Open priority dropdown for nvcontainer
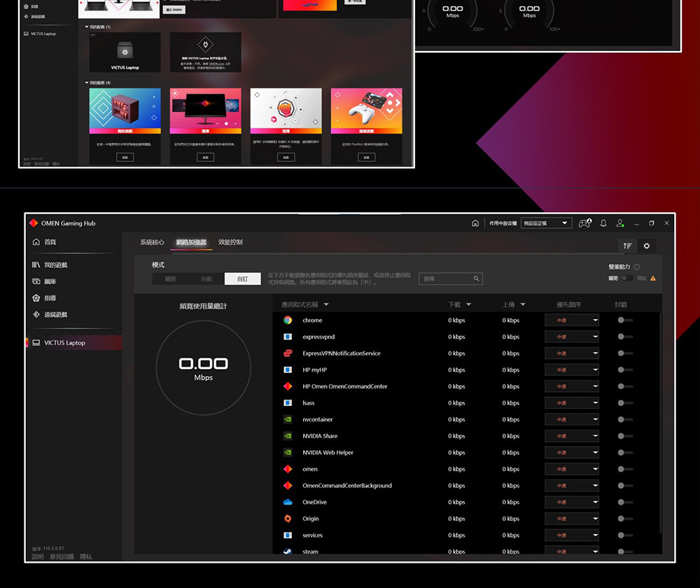The width and height of the screenshot is (700, 588). coord(572,419)
